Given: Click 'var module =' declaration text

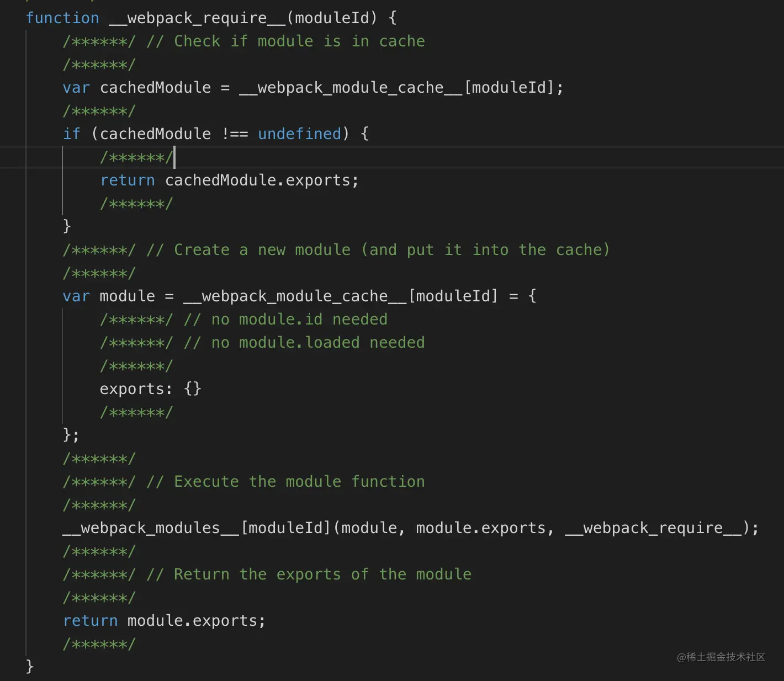Looking at the screenshot, I should [x=118, y=296].
